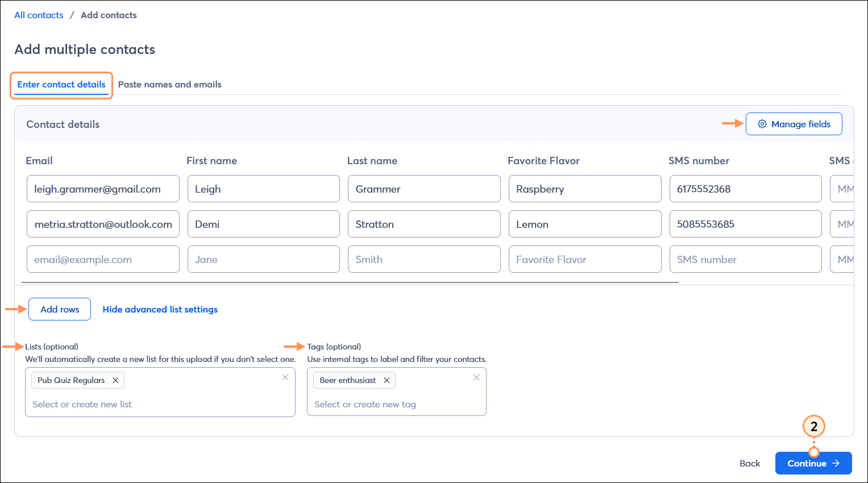This screenshot has height=483, width=868.
Task: Click Demi's Favorite Flavor field showing Lemon
Action: (585, 224)
